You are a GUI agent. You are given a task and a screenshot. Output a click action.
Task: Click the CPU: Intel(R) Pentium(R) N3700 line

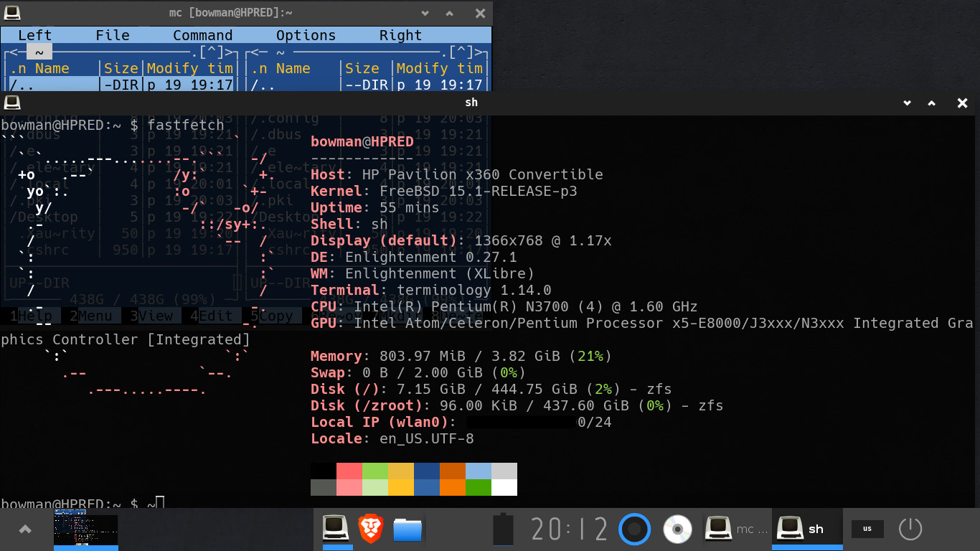[x=504, y=306]
